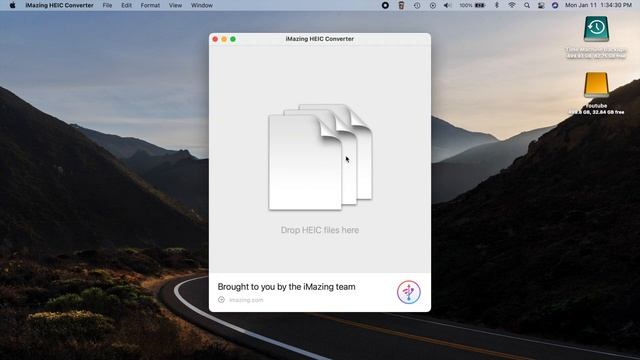Open Spotlight search magnifier icon
Viewport: 640px width, 360px height.
527,5
